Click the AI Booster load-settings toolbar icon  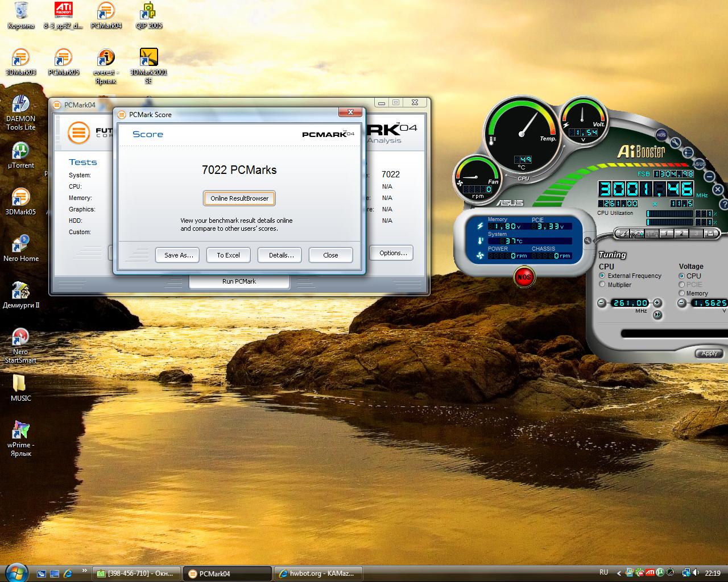[x=637, y=234]
